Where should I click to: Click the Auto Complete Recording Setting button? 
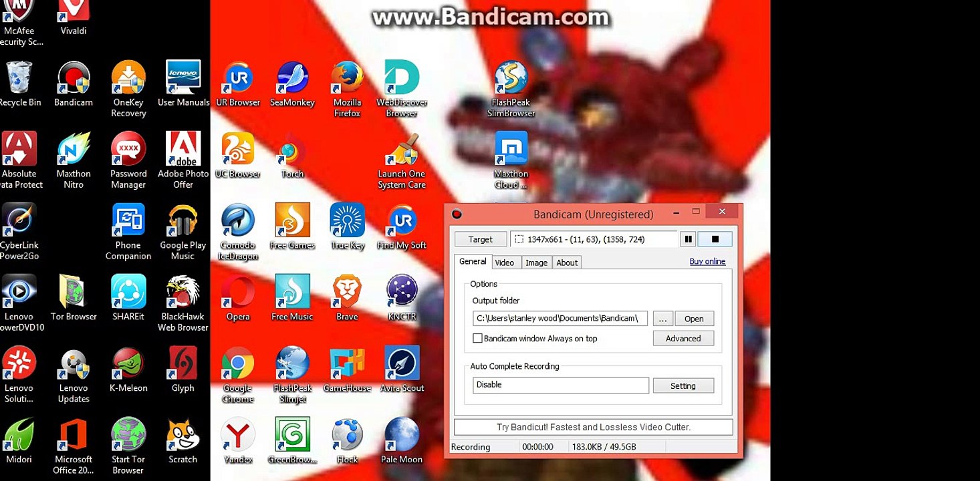(x=683, y=385)
